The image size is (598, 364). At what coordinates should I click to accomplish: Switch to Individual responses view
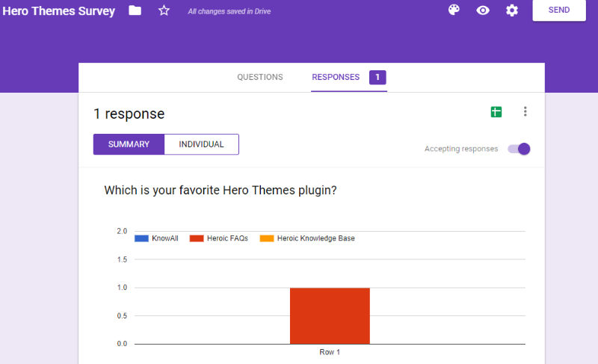(x=201, y=144)
